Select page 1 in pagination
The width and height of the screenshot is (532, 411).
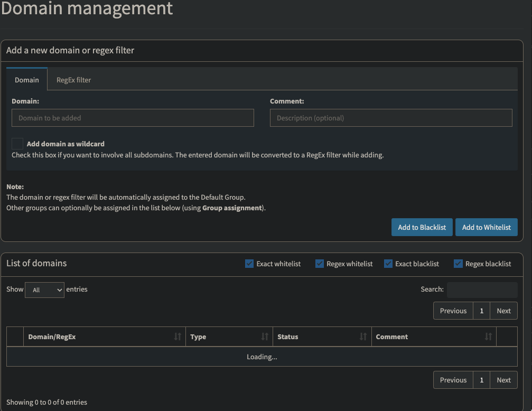click(481, 311)
